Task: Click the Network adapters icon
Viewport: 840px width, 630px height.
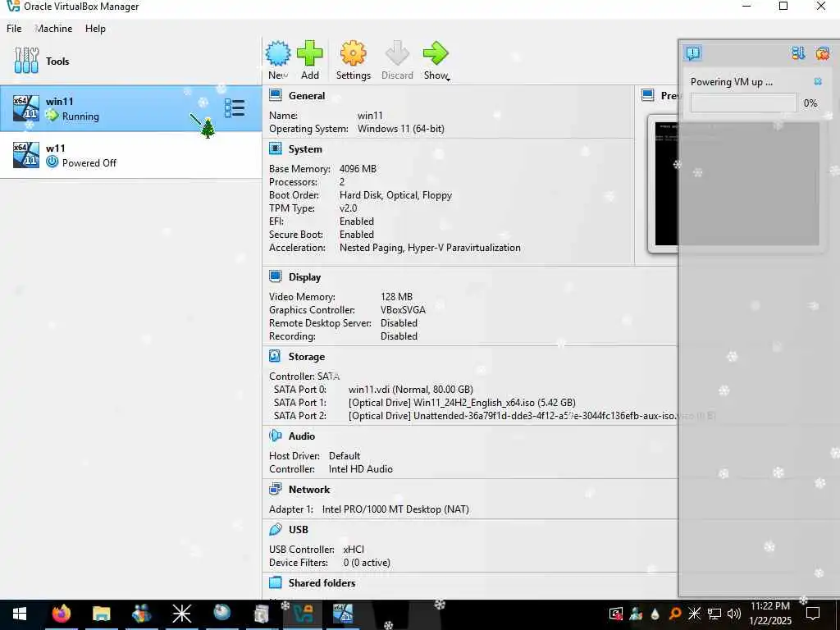Action: pyautogui.click(x=276, y=489)
